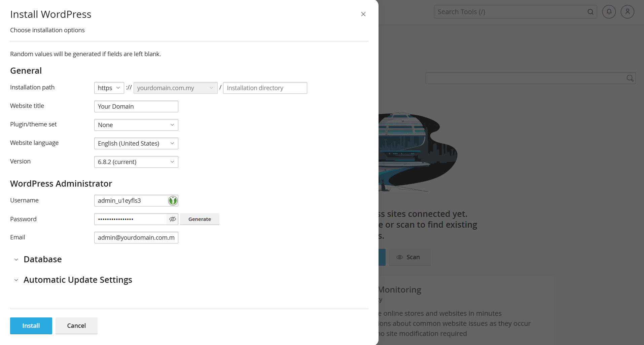
Task: Open the yourdomain.com.my domain dropdown
Action: coord(175,88)
